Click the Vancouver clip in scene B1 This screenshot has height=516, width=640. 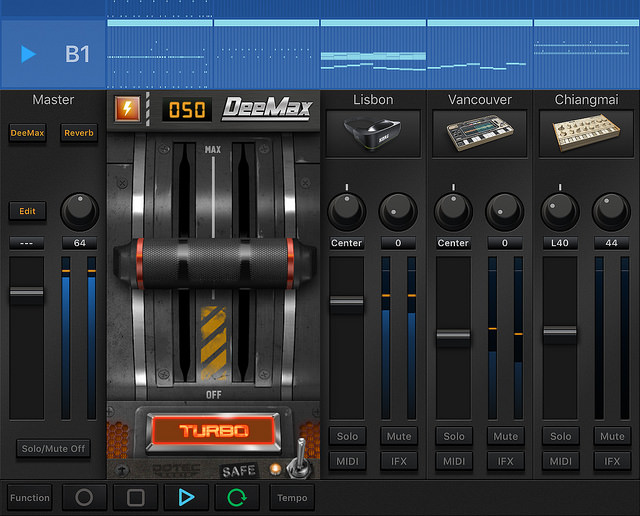pos(480,54)
